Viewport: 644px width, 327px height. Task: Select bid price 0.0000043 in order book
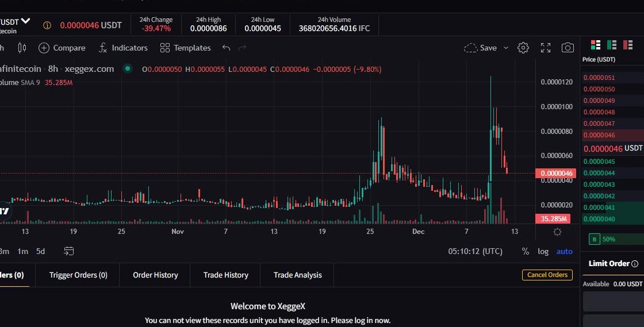599,184
